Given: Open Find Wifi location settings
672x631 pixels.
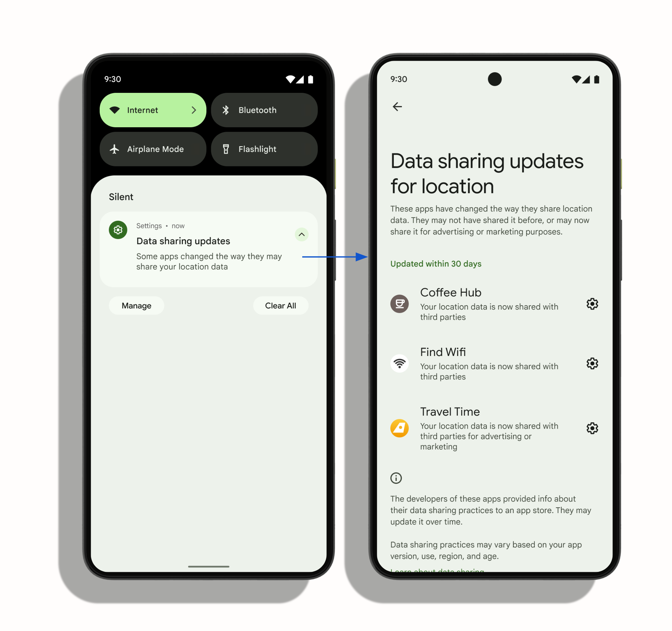Looking at the screenshot, I should (x=593, y=363).
